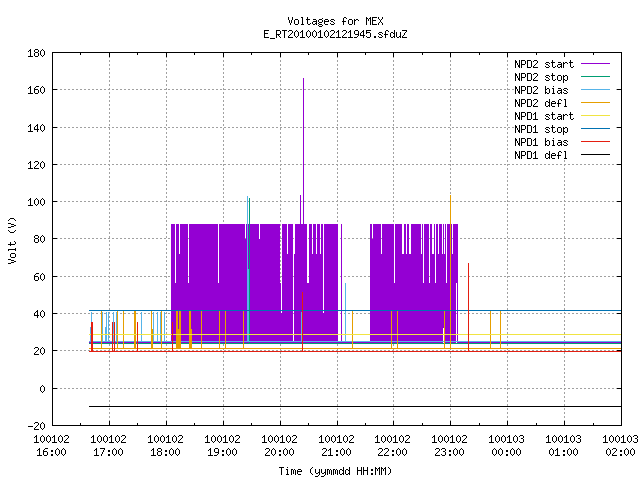Viewport: 640px width, 480px height.
Task: Click the y-axis tick value 60
Action: (39, 277)
